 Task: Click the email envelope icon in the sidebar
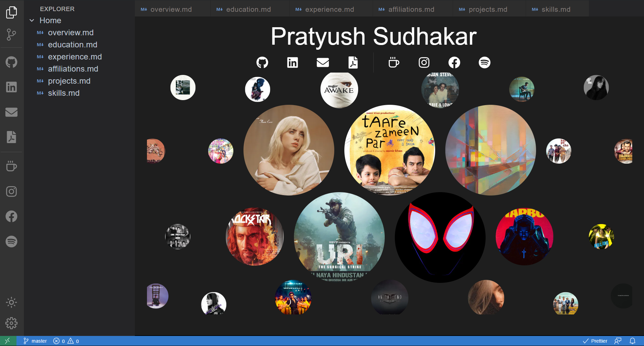11,112
